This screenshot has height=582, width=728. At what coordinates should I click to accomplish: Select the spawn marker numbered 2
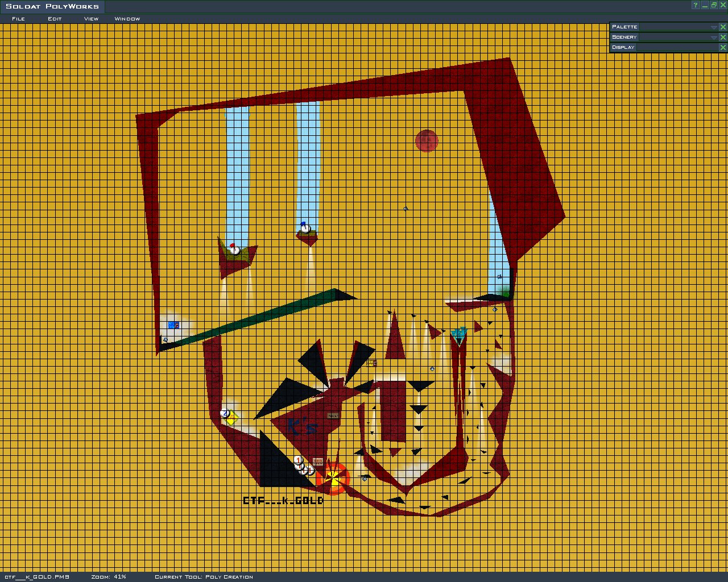pyautogui.click(x=225, y=413)
